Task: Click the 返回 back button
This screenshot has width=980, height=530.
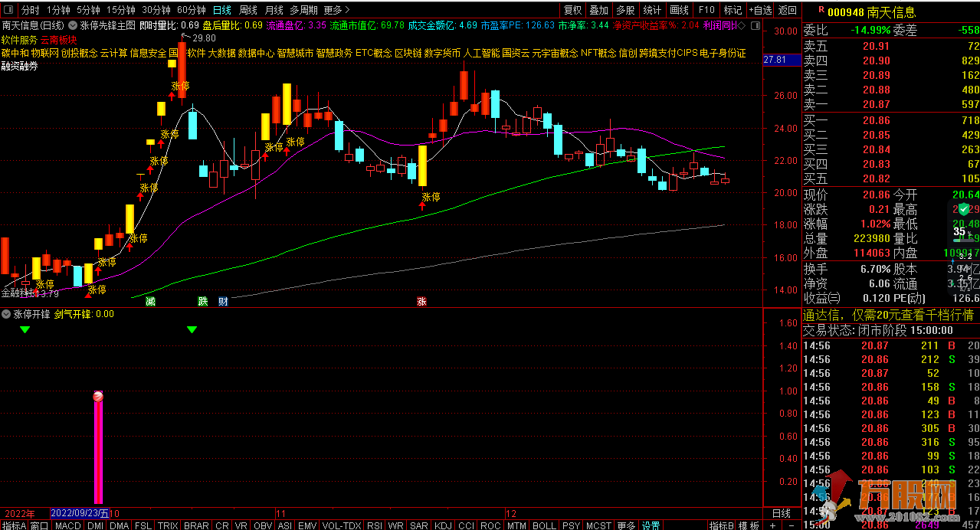Action: click(x=787, y=10)
